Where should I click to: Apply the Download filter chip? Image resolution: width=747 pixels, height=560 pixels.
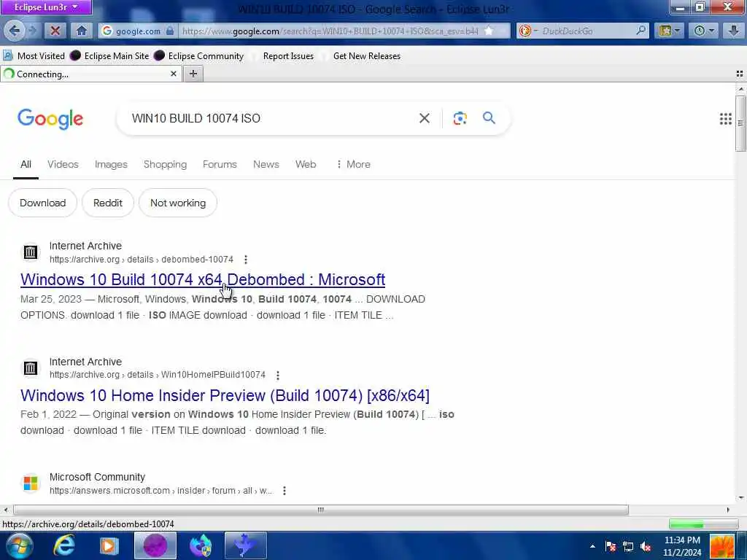click(43, 203)
